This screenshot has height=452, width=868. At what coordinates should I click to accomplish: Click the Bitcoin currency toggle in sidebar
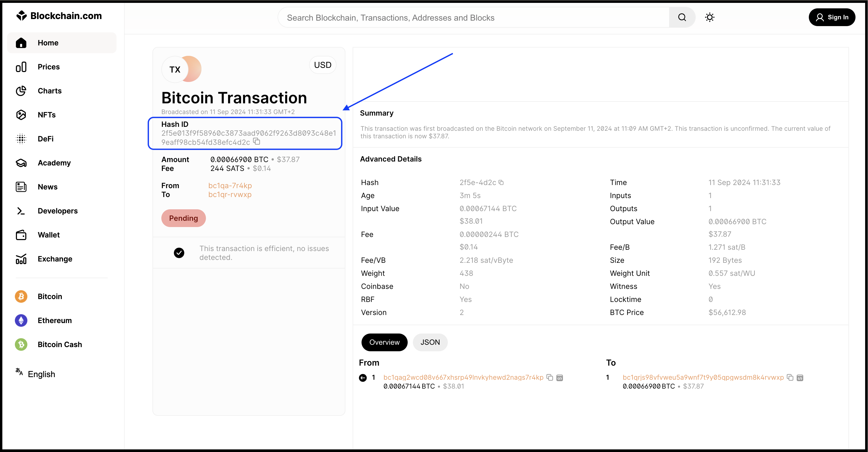point(21,296)
